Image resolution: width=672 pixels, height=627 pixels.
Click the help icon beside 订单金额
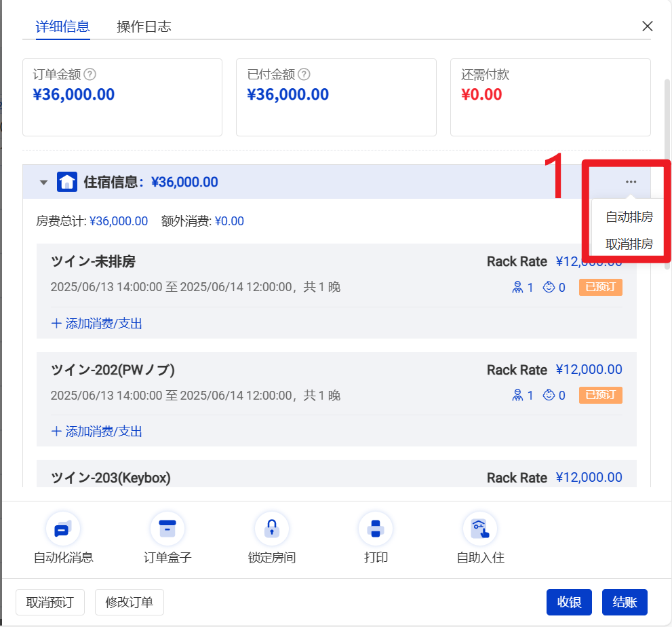(89, 75)
